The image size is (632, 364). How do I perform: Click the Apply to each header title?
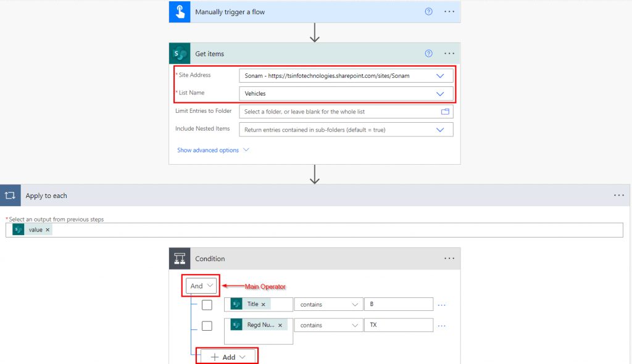(x=46, y=196)
